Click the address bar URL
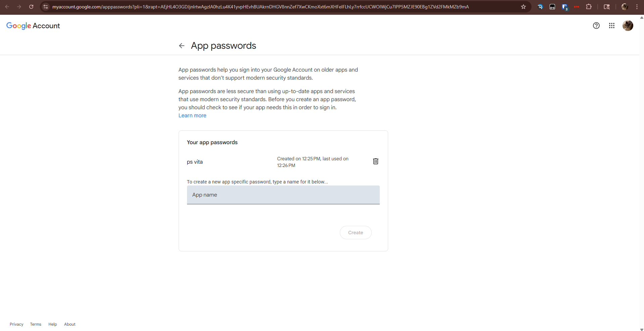The height and width of the screenshot is (331, 644). click(261, 7)
